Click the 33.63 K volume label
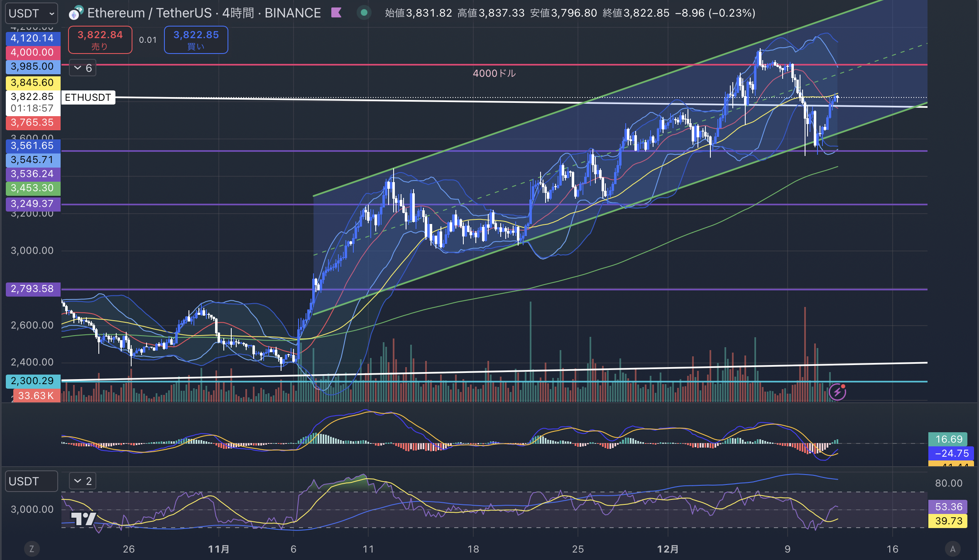979x560 pixels. coord(36,396)
